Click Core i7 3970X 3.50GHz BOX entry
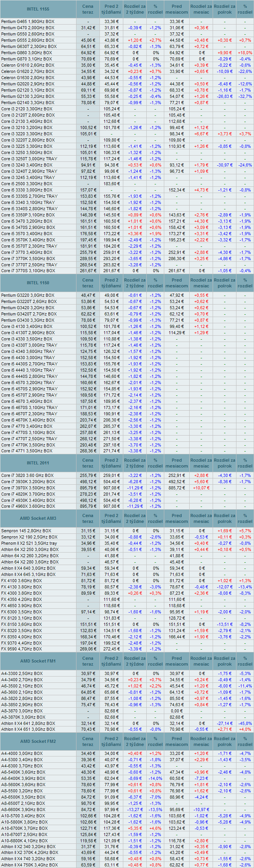Screen dimensions: 254x868 tap(28, 488)
